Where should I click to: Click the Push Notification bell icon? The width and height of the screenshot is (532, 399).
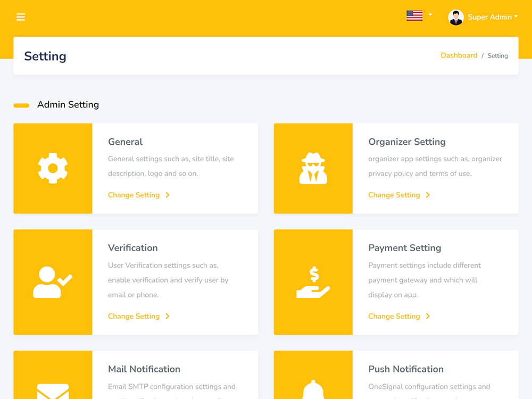[x=313, y=389]
